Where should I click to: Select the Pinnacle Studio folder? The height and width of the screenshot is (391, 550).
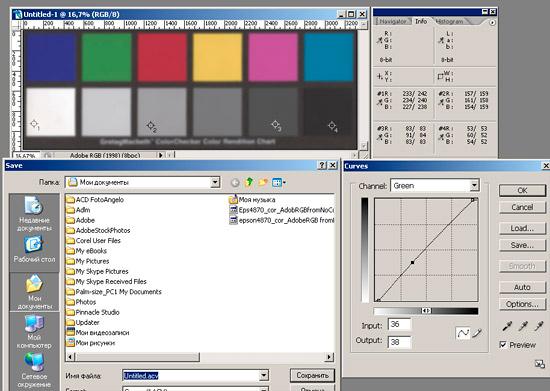pos(93,312)
